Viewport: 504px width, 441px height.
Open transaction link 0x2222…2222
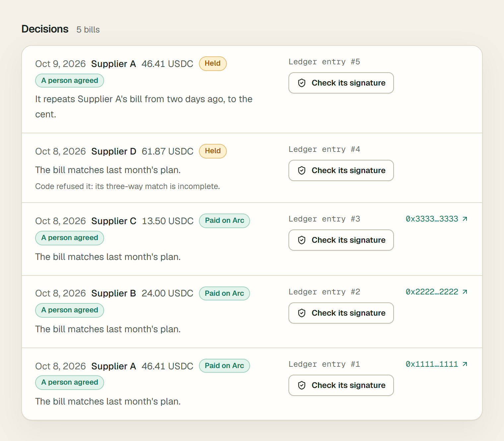click(436, 292)
